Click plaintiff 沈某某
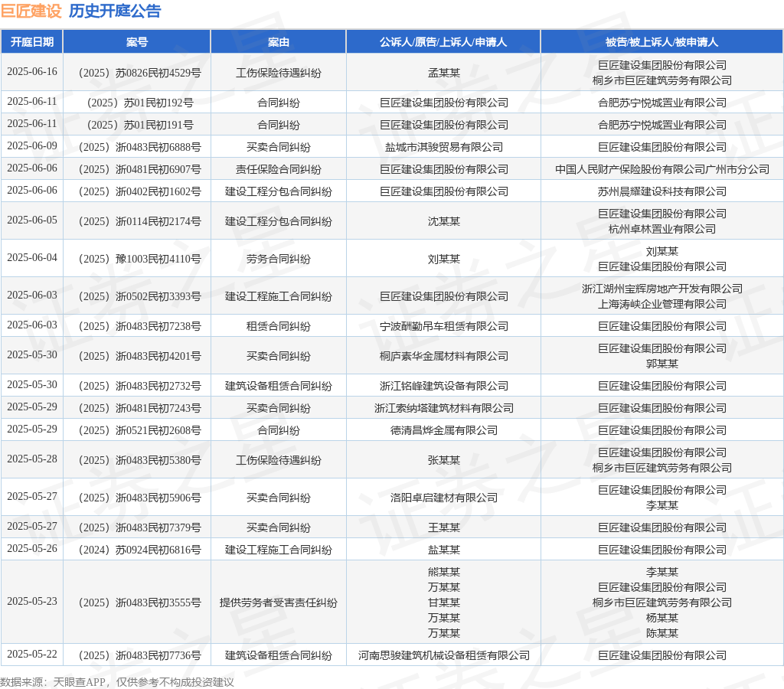The image size is (784, 689). (x=443, y=221)
